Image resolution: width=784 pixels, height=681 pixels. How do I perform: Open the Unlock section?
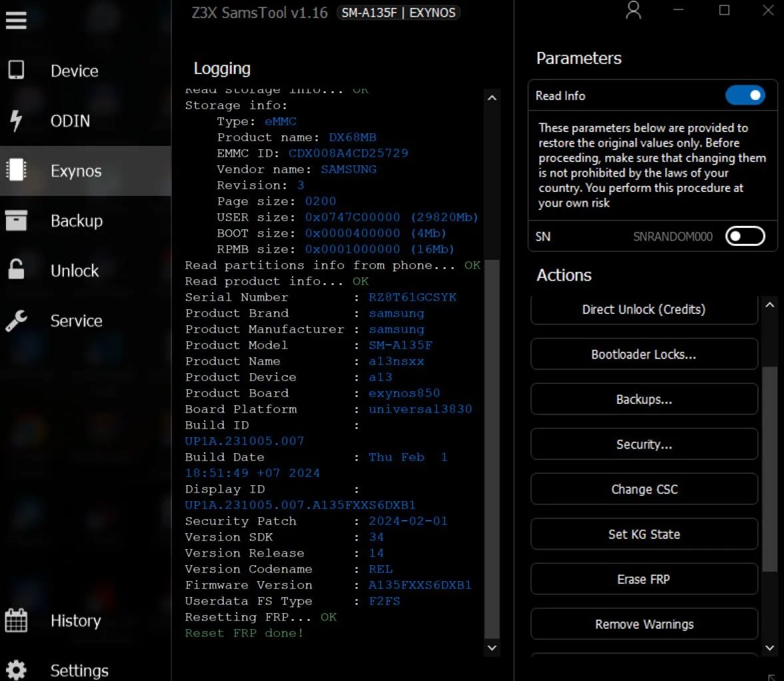(x=75, y=271)
